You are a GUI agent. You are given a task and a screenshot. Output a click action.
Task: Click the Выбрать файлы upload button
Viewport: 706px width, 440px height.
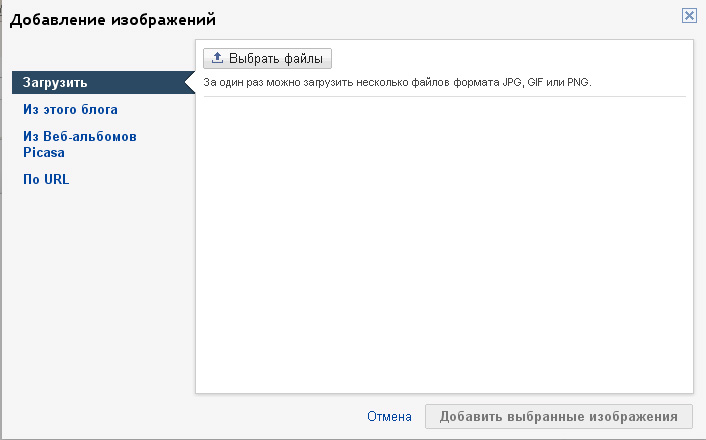[267, 59]
